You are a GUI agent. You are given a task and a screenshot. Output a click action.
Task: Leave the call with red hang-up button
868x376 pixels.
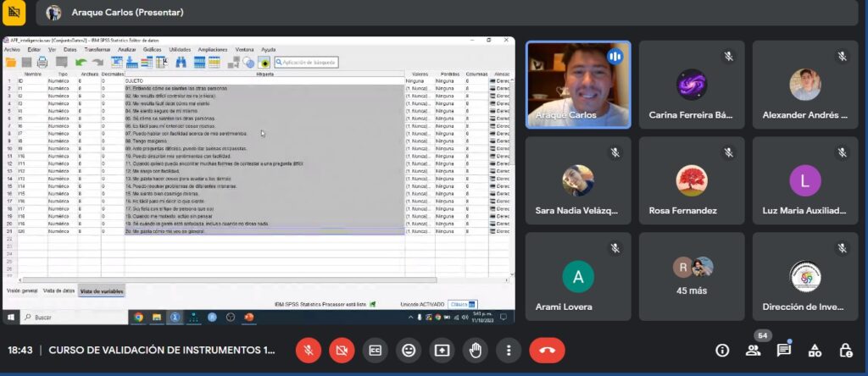(547, 350)
